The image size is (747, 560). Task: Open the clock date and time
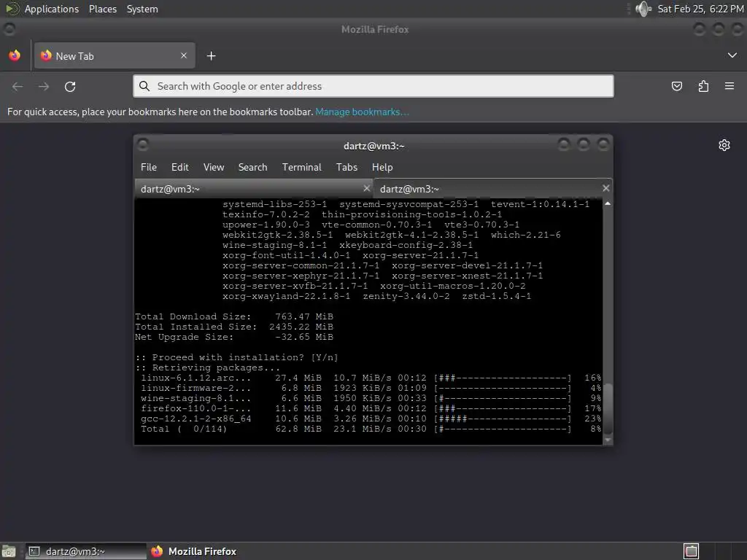click(700, 9)
